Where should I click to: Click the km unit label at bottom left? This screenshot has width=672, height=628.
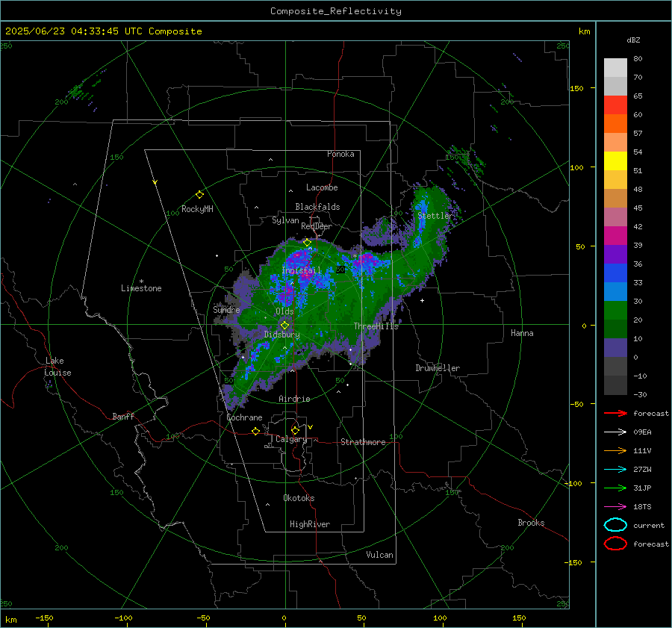point(10,620)
